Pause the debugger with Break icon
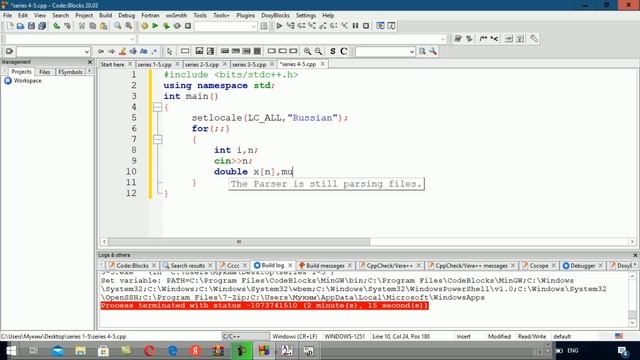640x360 pixels. [x=355, y=26]
